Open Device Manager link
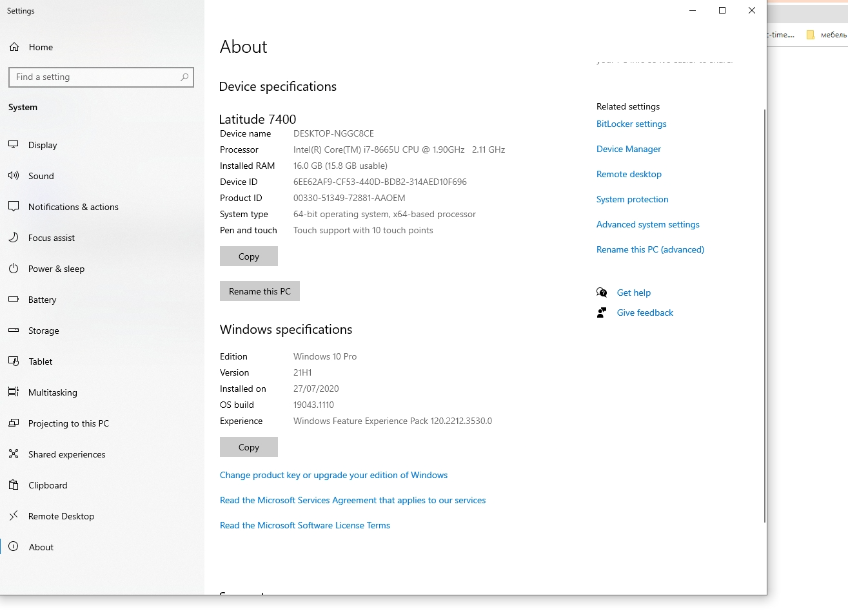This screenshot has height=616, width=848. pyautogui.click(x=629, y=149)
